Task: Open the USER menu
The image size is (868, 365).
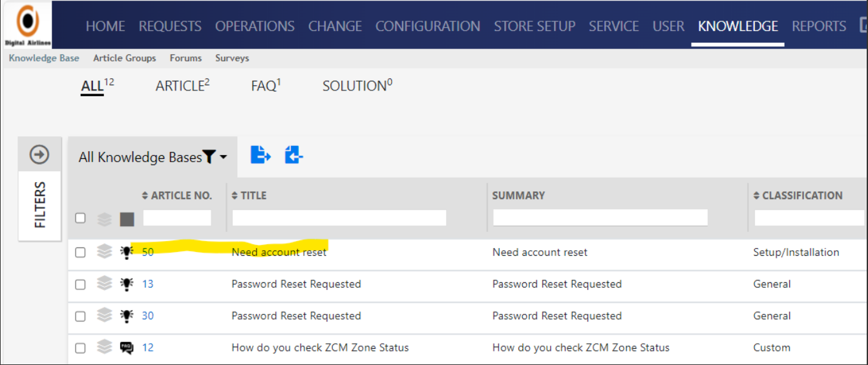Action: (668, 26)
